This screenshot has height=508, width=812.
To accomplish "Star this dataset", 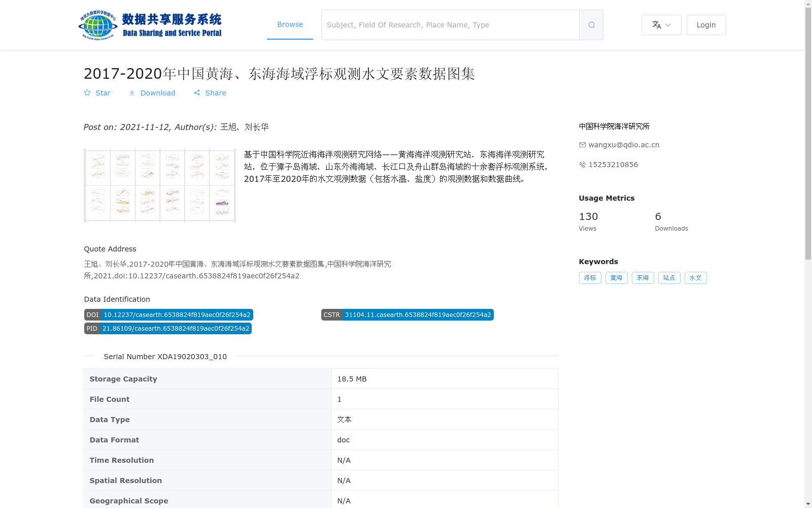I will coord(97,93).
